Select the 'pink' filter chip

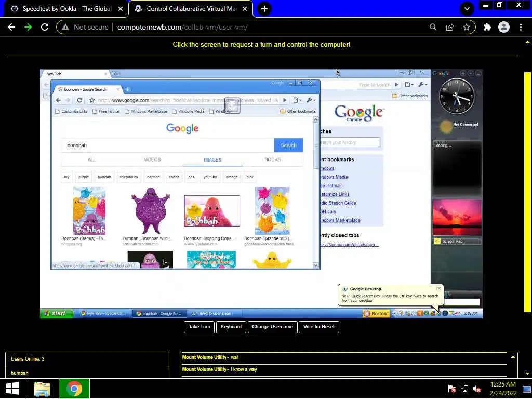click(250, 177)
